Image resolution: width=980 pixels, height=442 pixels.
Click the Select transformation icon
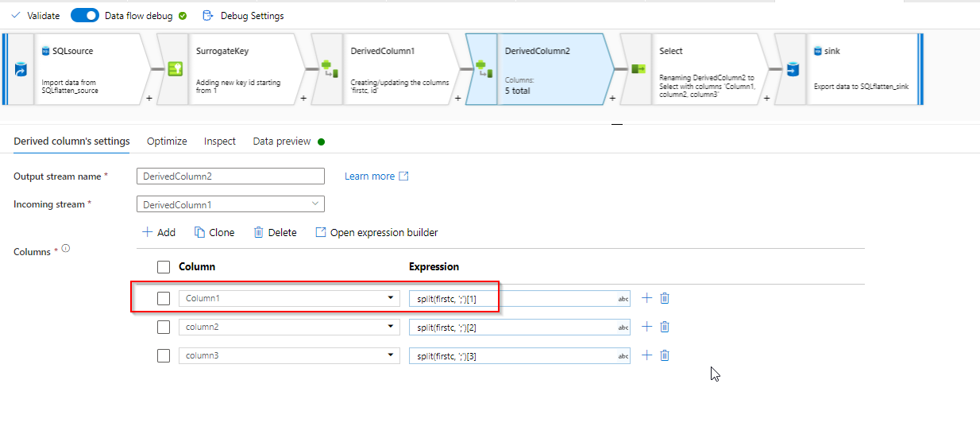coord(637,70)
